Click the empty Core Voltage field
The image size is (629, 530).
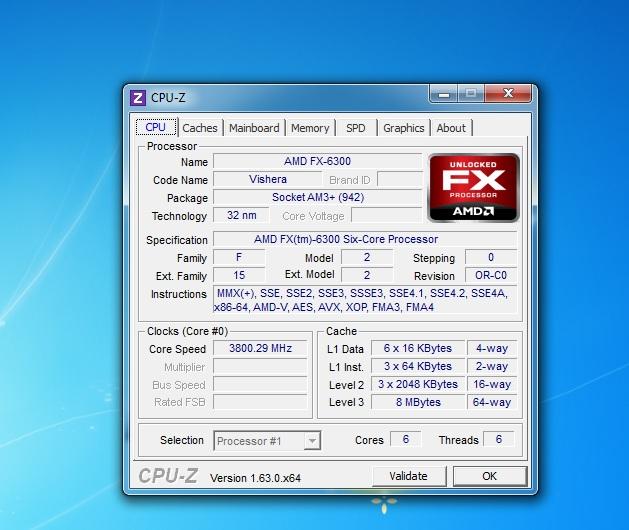[x=387, y=215]
